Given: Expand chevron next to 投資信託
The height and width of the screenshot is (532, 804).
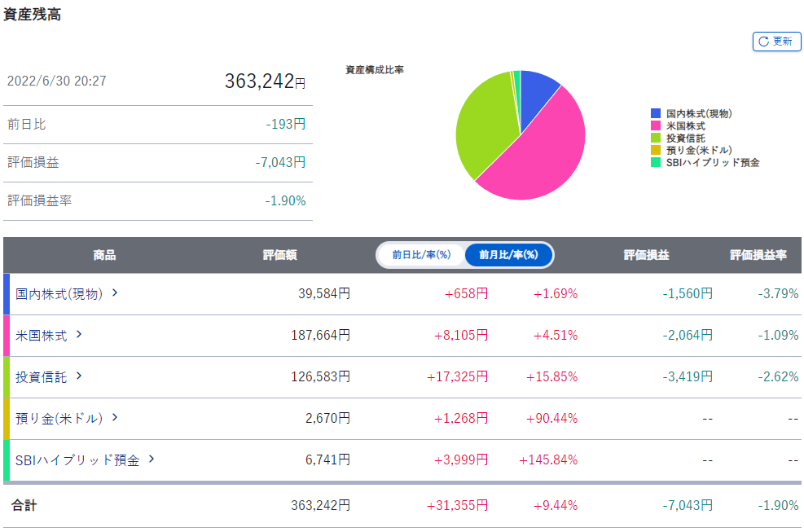Looking at the screenshot, I should click(x=79, y=376).
